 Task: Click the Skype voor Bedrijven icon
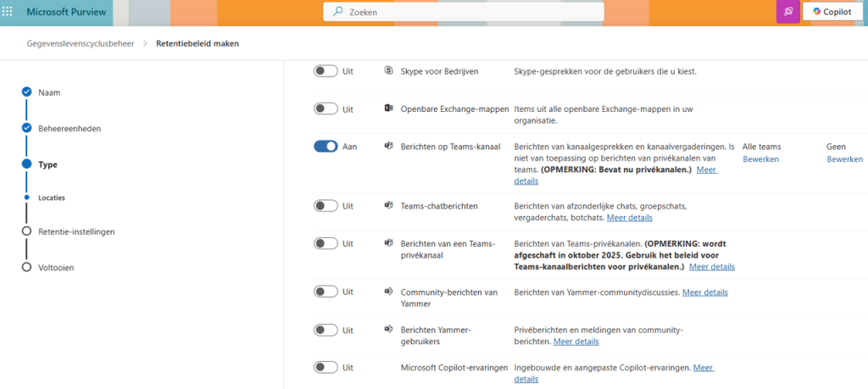coord(388,70)
